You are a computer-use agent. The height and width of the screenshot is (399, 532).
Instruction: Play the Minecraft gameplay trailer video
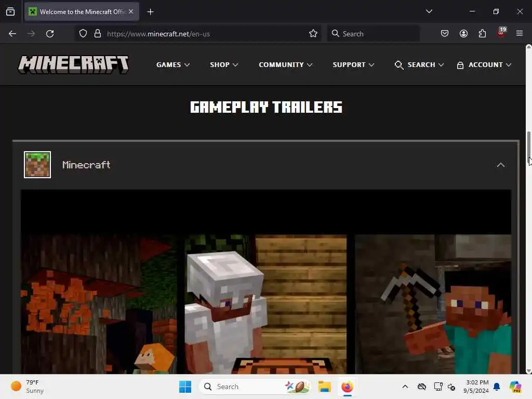click(x=265, y=282)
